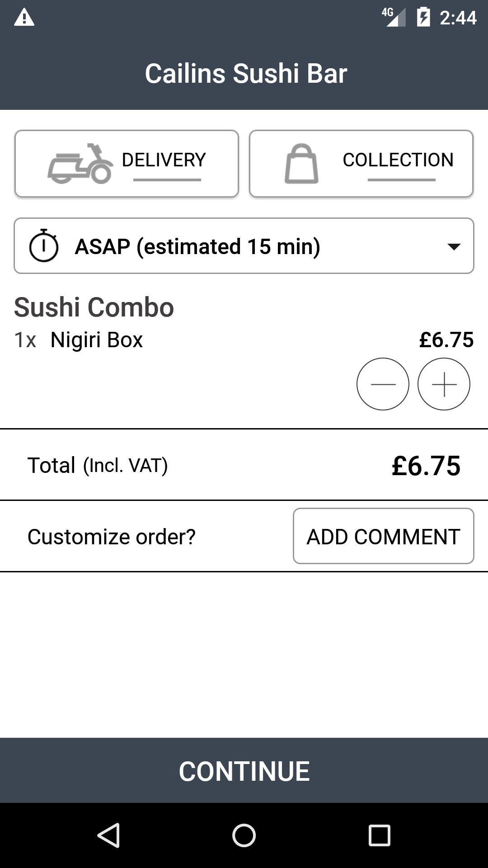The height and width of the screenshot is (868, 488).
Task: Tap the battery charging status icon
Action: (x=423, y=17)
